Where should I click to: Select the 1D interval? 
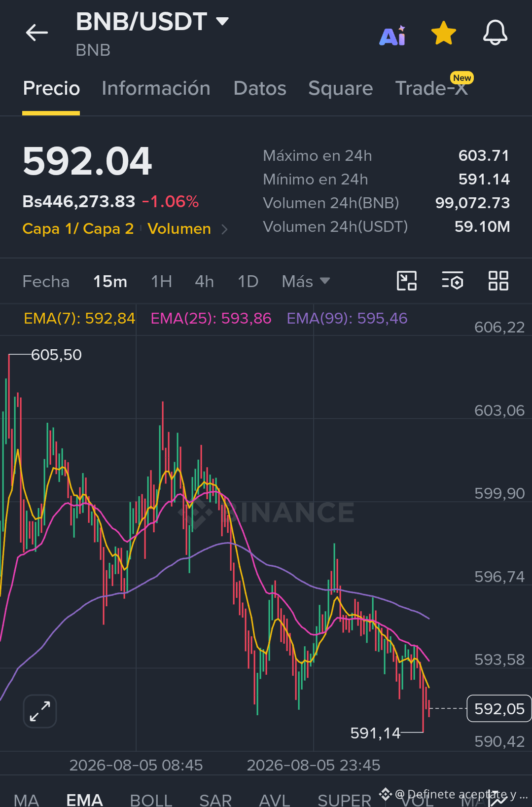point(248,282)
